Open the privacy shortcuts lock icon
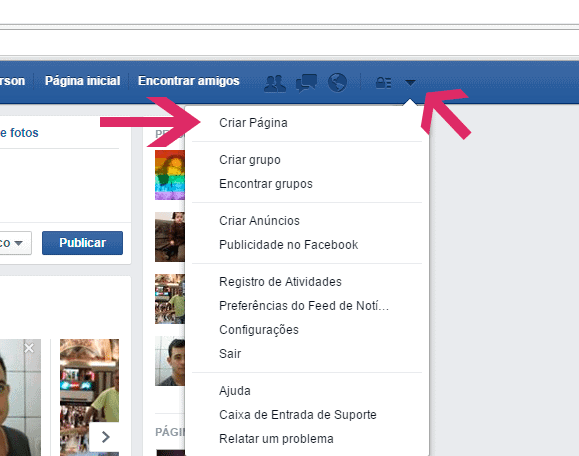The image size is (579, 456). pos(383,83)
